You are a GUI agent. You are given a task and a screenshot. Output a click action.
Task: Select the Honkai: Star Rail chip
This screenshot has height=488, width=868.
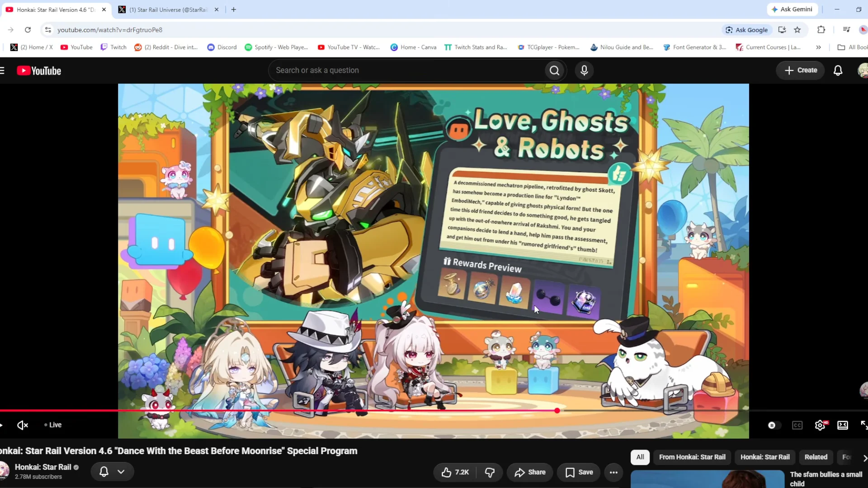(765, 457)
